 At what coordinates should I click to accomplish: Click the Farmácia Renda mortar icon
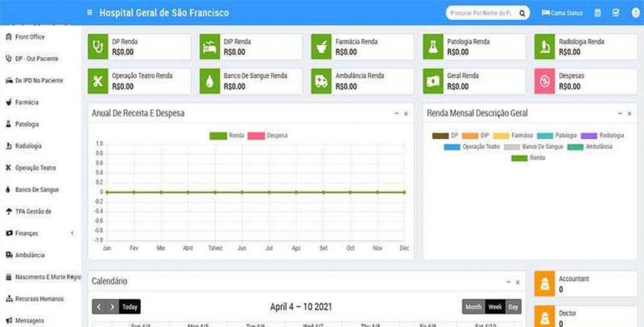tap(321, 47)
